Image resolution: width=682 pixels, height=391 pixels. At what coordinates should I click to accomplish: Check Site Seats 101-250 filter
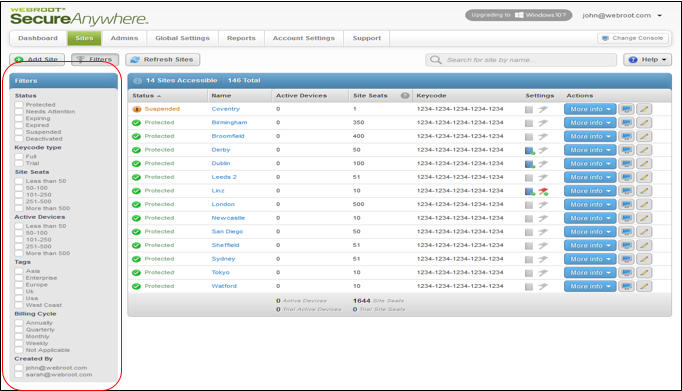click(19, 194)
